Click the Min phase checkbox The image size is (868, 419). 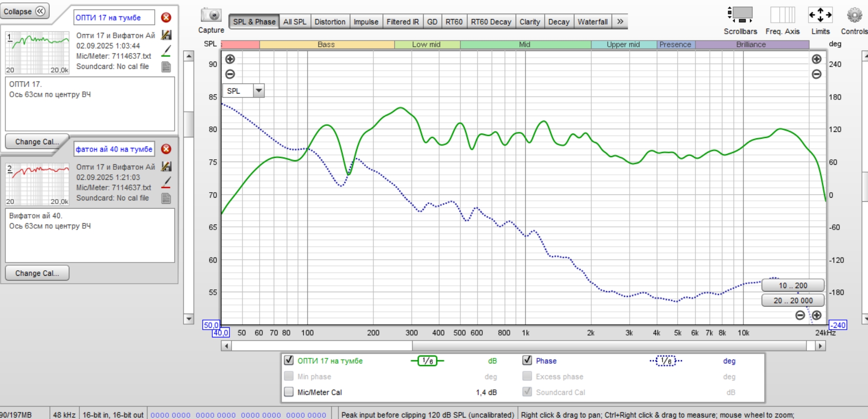[289, 376]
